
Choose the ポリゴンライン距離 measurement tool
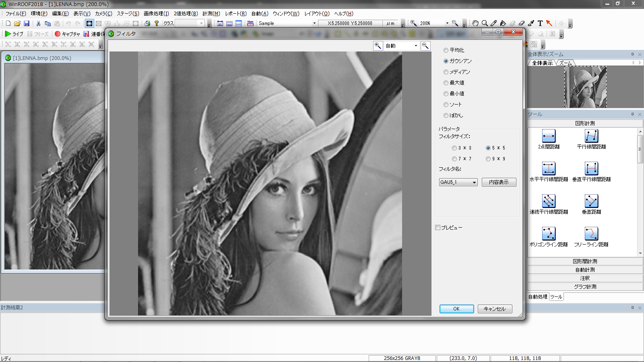coord(549,237)
